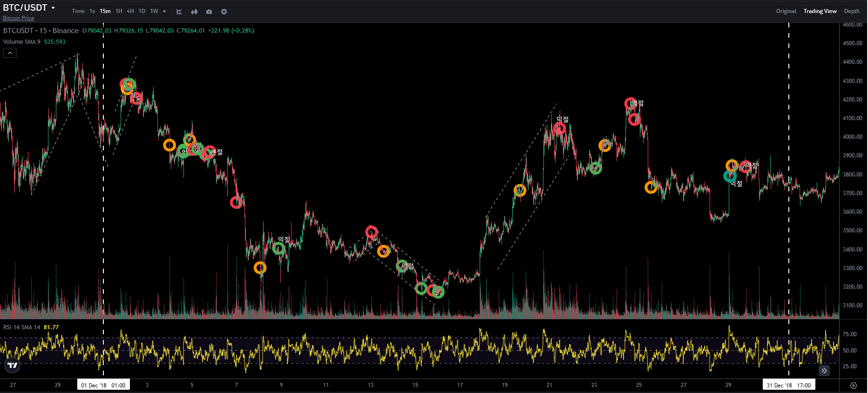
Task: Switch to the 4H interval
Action: pyautogui.click(x=130, y=11)
